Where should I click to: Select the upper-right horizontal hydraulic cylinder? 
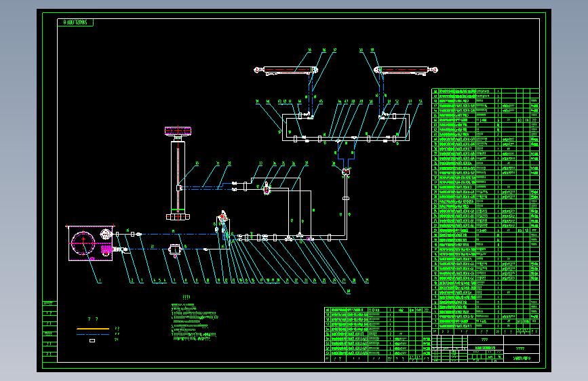(406, 71)
